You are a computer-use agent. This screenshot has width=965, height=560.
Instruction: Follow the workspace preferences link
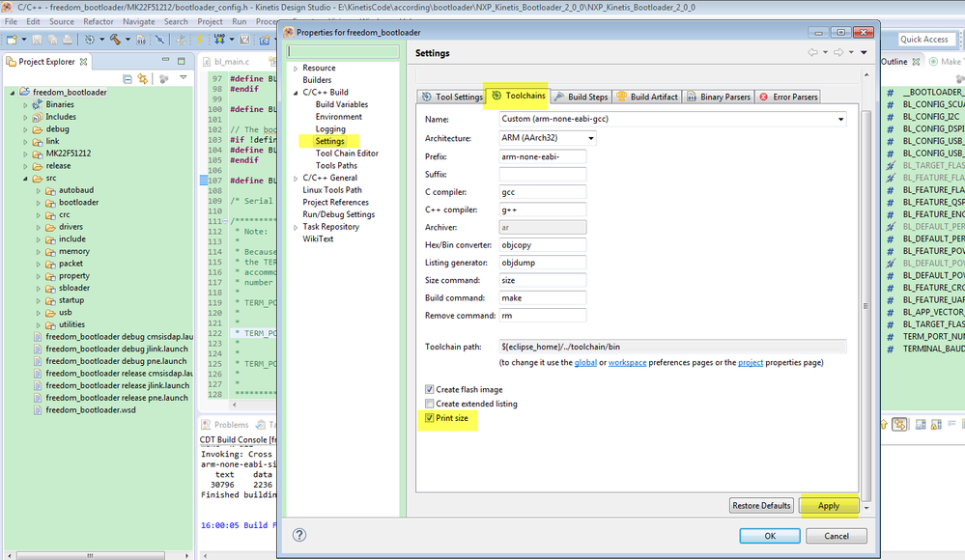(x=627, y=362)
